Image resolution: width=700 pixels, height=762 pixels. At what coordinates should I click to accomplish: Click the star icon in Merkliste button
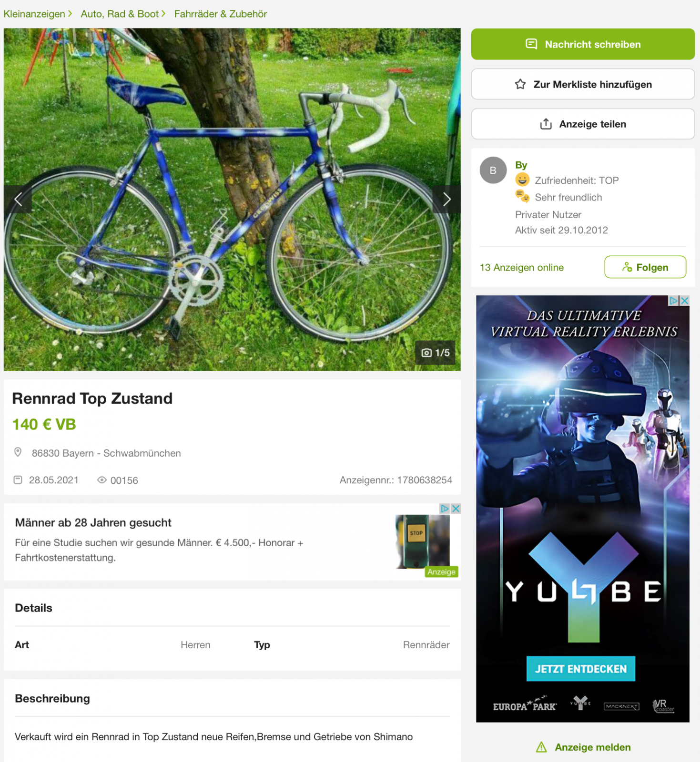coord(520,84)
